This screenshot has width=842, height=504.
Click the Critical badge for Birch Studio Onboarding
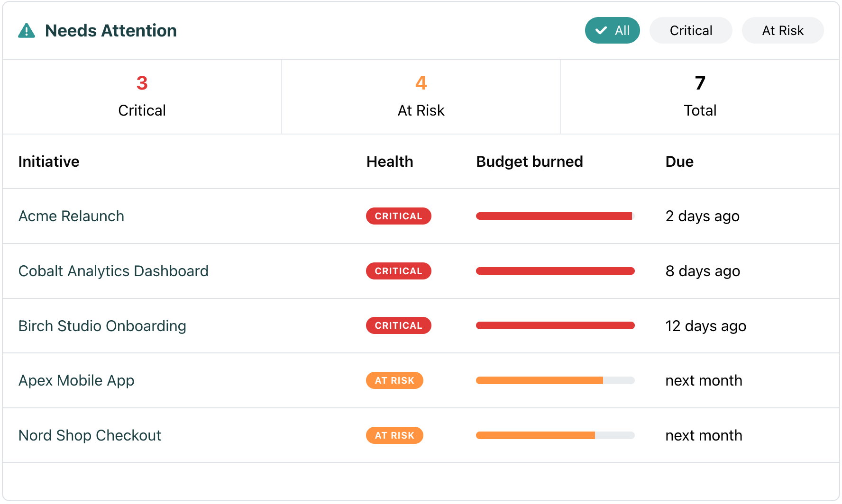coord(398,325)
